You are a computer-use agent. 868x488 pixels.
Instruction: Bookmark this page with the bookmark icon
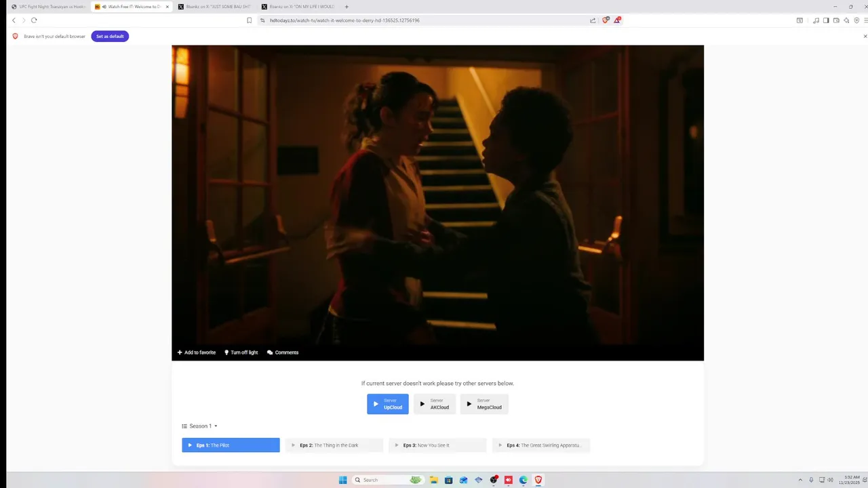(249, 20)
